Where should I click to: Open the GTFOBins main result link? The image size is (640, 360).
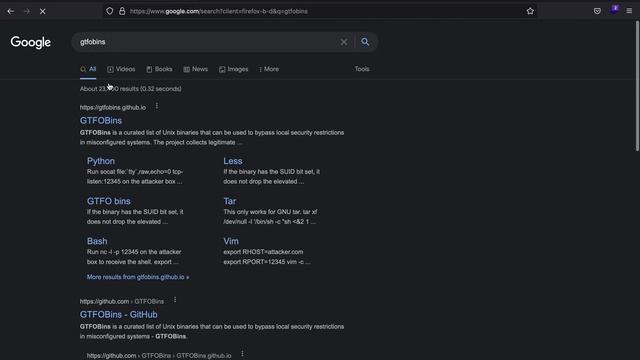(101, 120)
